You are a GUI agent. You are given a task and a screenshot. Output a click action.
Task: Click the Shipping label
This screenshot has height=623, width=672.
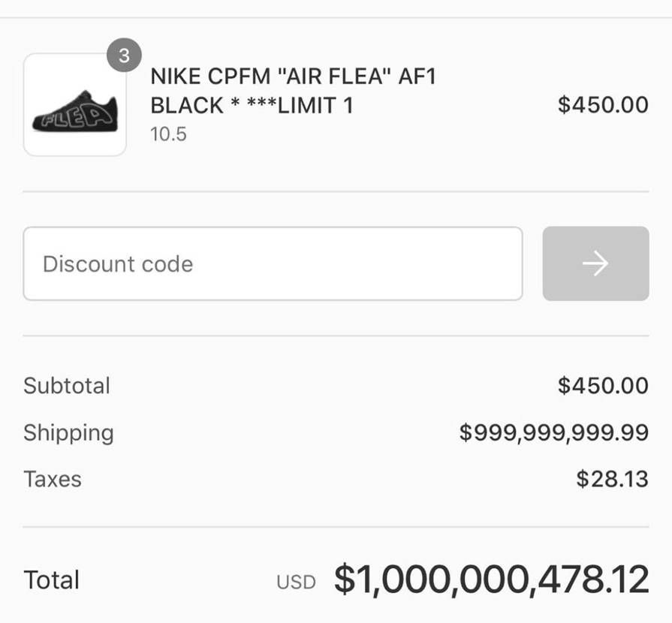(x=68, y=432)
